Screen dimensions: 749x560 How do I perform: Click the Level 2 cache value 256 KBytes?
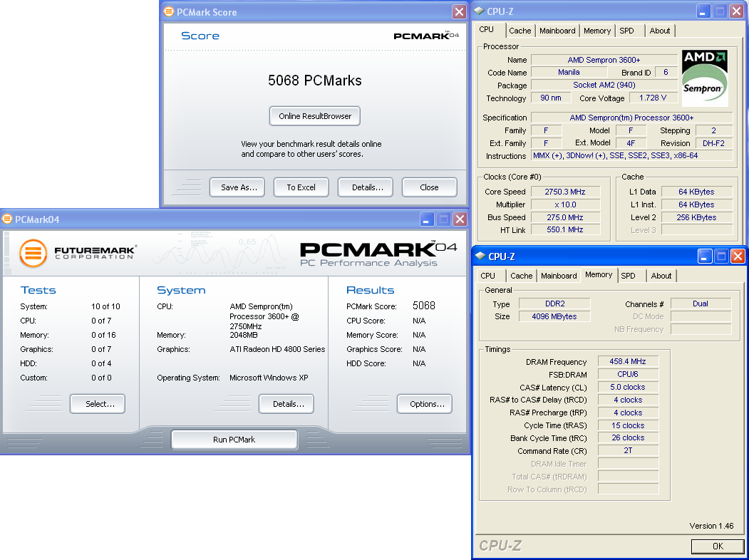click(x=696, y=217)
